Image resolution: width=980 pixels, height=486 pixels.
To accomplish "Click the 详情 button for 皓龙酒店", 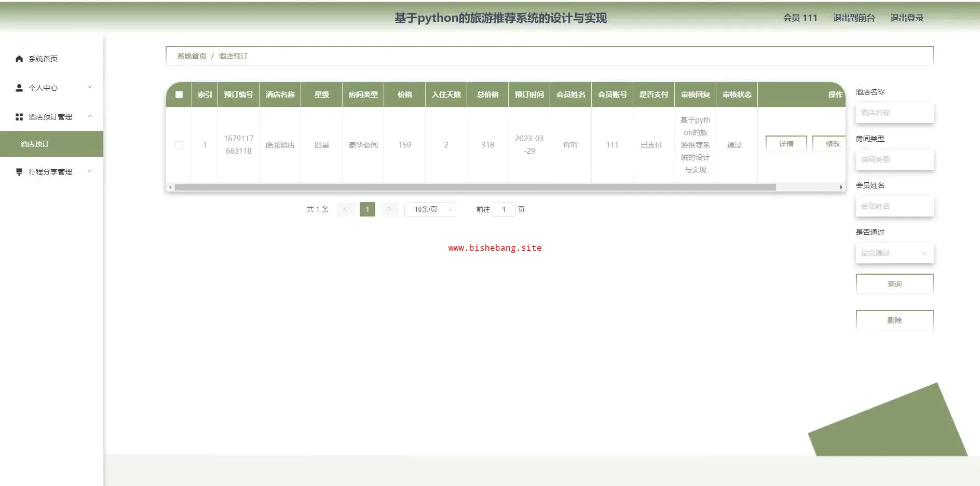I will pos(786,144).
